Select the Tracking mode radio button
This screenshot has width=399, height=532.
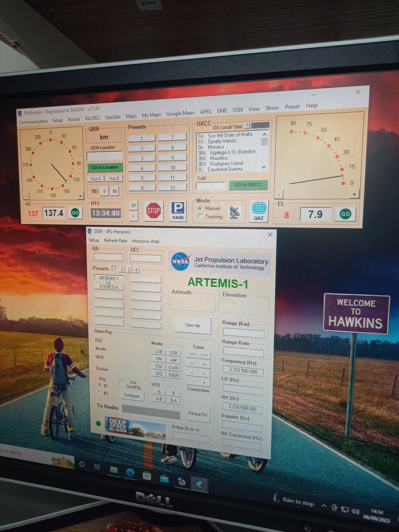pyautogui.click(x=200, y=216)
